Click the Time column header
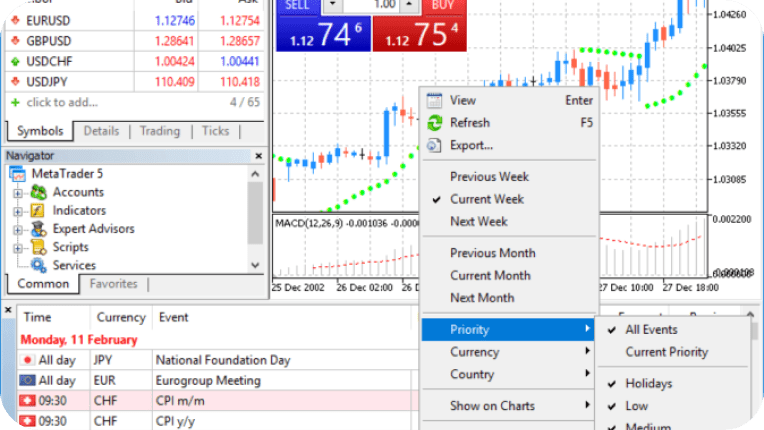 (x=54, y=318)
